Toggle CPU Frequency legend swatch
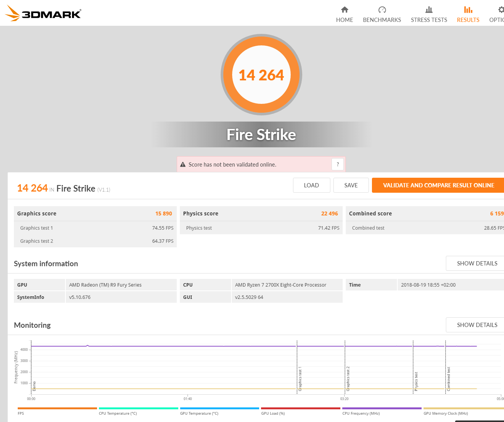504x422 pixels. coord(382,409)
